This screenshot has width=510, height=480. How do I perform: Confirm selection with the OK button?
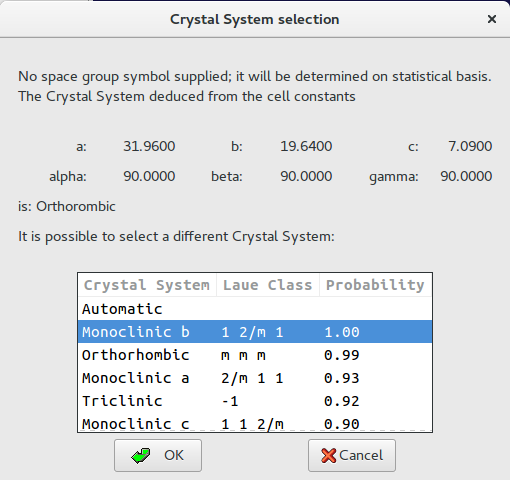point(158,455)
